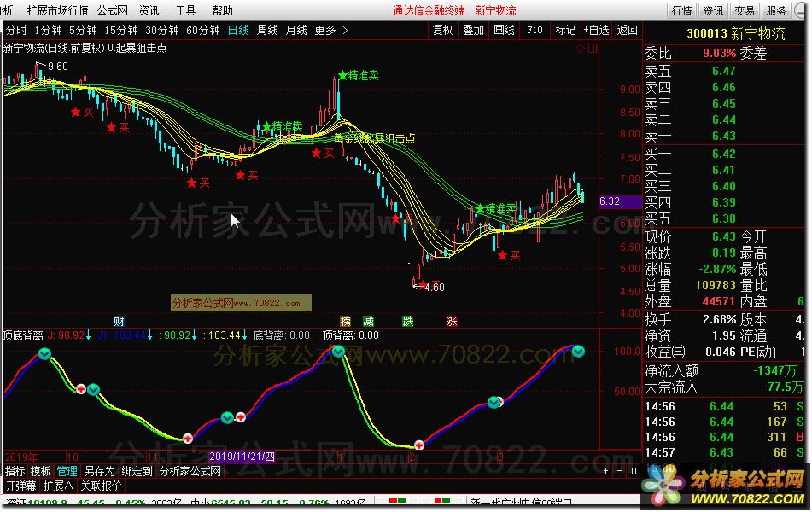Click the red 涨 marker icon
The width and height of the screenshot is (812, 512).
pos(452,322)
